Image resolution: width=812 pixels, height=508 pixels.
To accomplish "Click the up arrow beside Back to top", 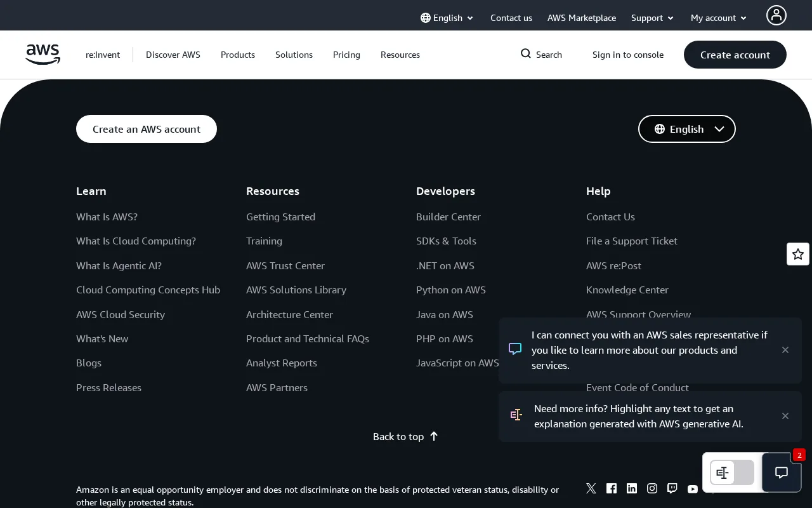I will tap(434, 436).
